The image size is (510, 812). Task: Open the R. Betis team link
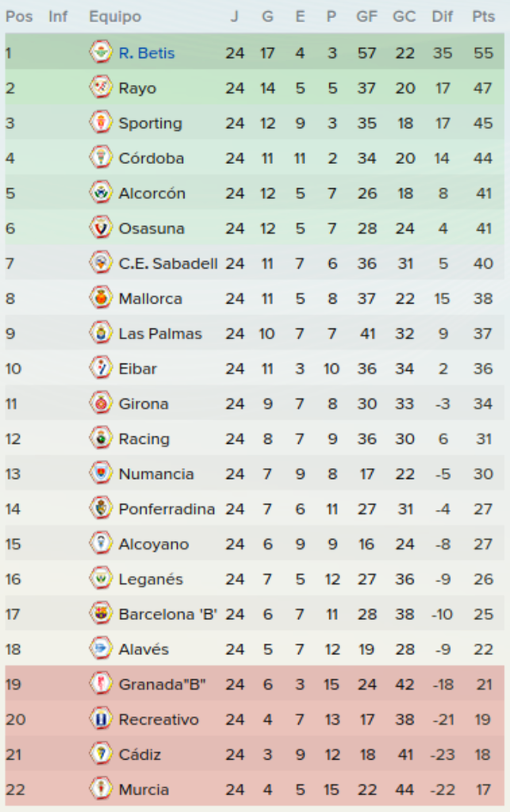[x=147, y=53]
